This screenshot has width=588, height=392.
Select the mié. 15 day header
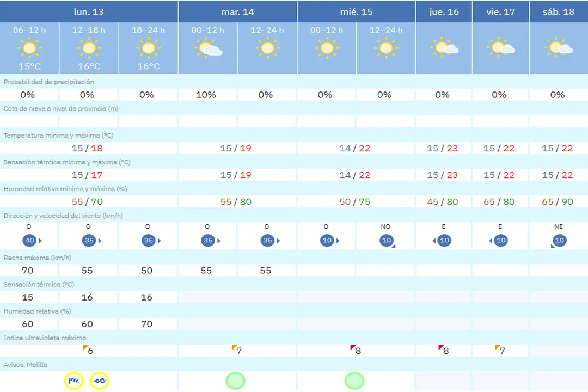[x=357, y=11]
